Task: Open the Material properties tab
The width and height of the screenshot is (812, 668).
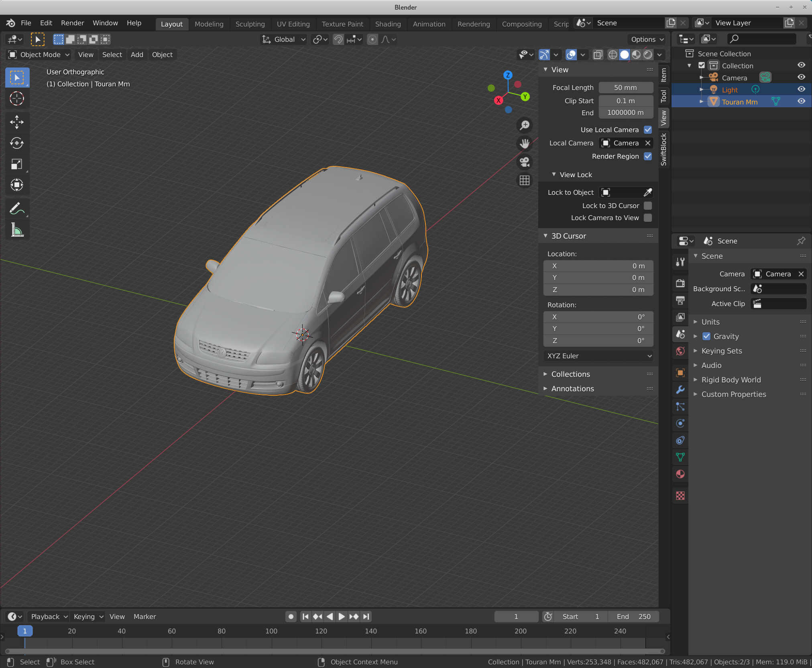Action: [x=680, y=474]
